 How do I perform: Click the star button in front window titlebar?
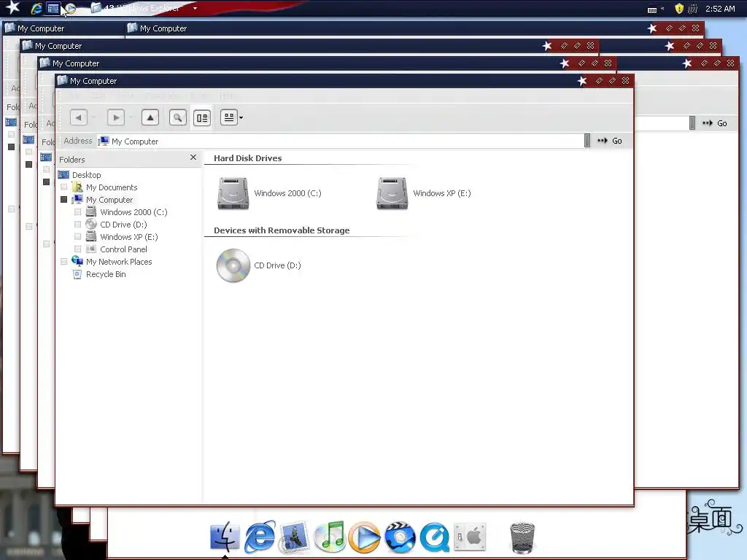[x=582, y=81]
